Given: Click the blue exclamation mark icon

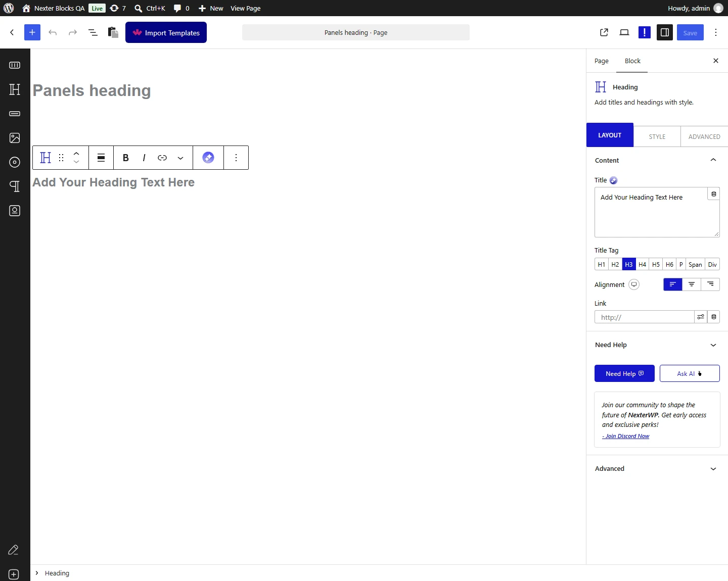Looking at the screenshot, I should (645, 32).
